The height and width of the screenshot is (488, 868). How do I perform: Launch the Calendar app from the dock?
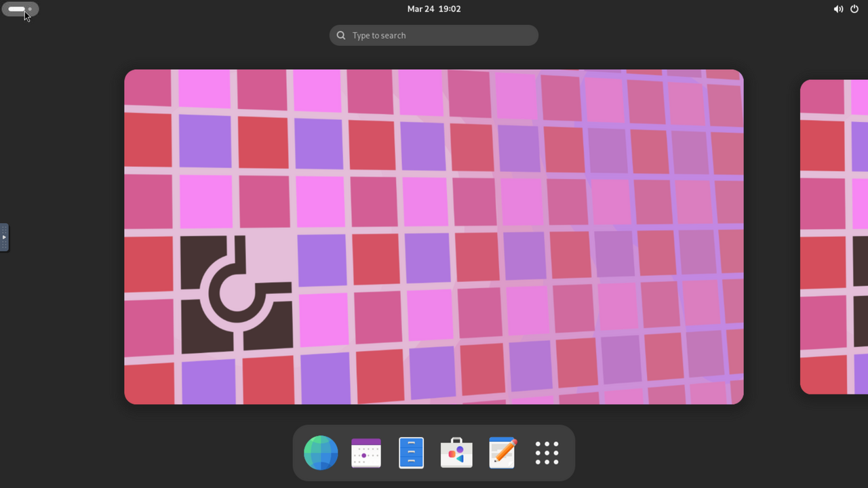pos(366,453)
